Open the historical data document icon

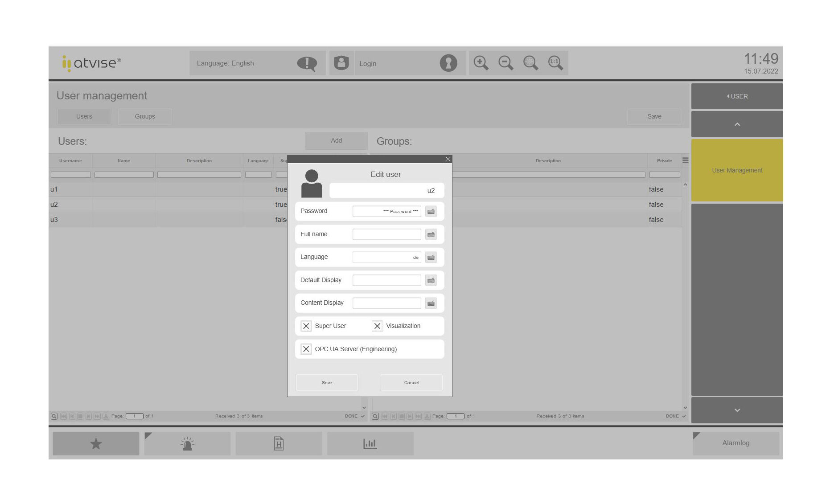point(279,443)
